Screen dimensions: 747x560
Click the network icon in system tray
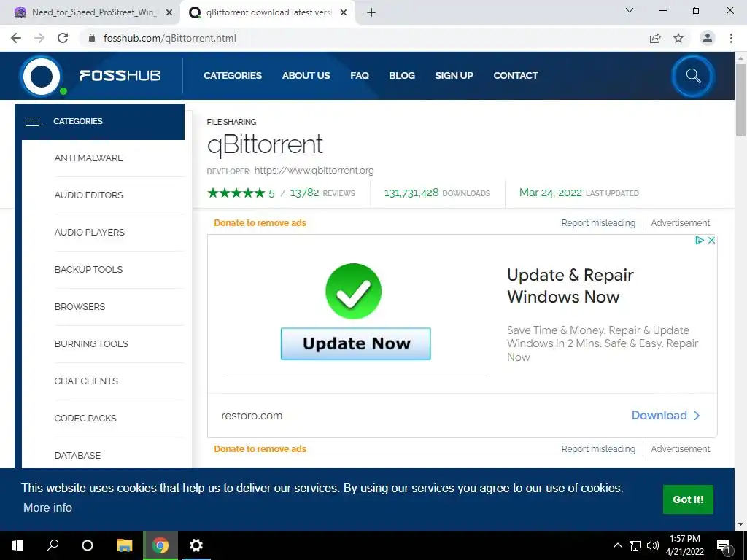[x=635, y=545]
